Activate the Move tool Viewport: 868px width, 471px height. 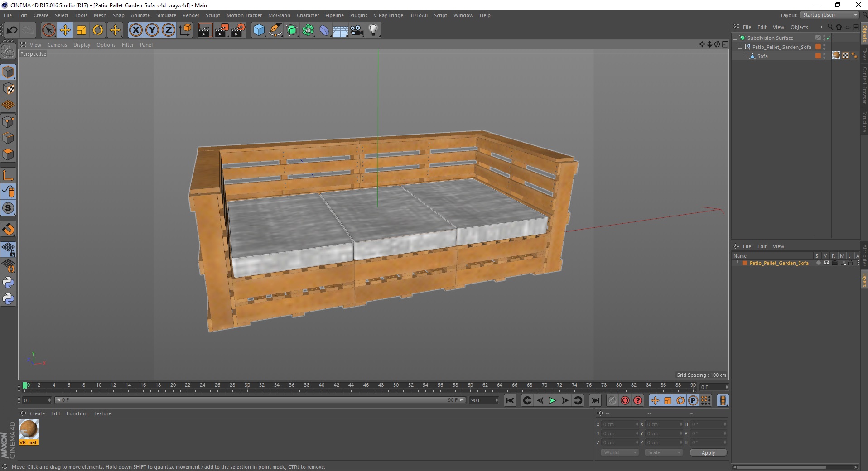(x=65, y=30)
